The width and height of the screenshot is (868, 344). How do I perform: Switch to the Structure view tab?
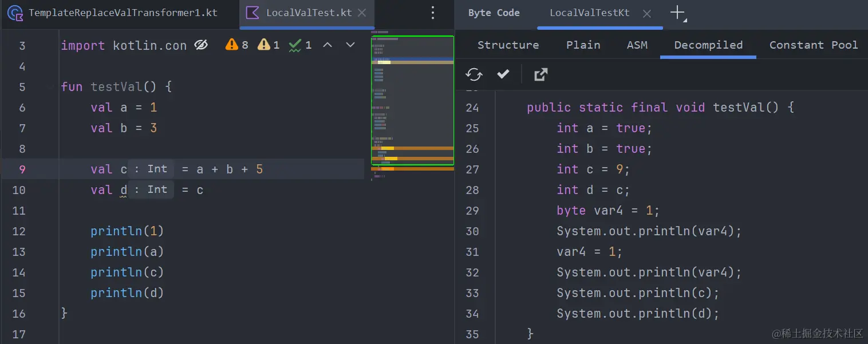[508, 45]
